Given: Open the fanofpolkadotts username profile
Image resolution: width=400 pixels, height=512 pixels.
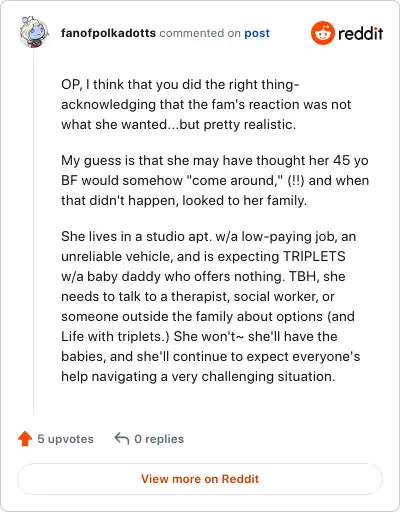Looking at the screenshot, I should [x=108, y=33].
